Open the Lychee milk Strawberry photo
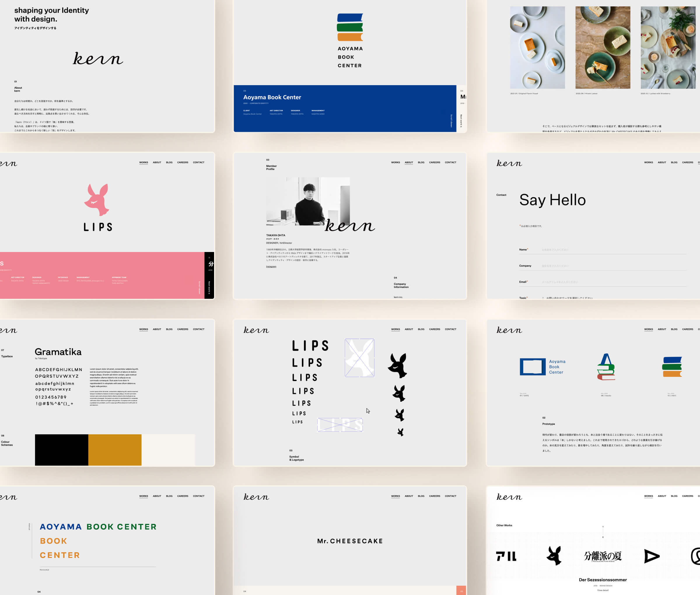 coord(668,48)
